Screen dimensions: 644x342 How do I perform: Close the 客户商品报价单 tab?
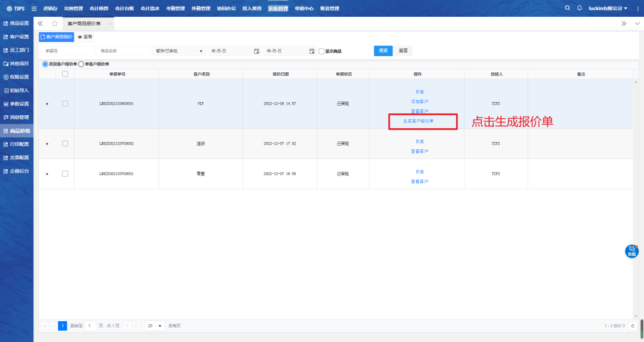[x=110, y=23]
